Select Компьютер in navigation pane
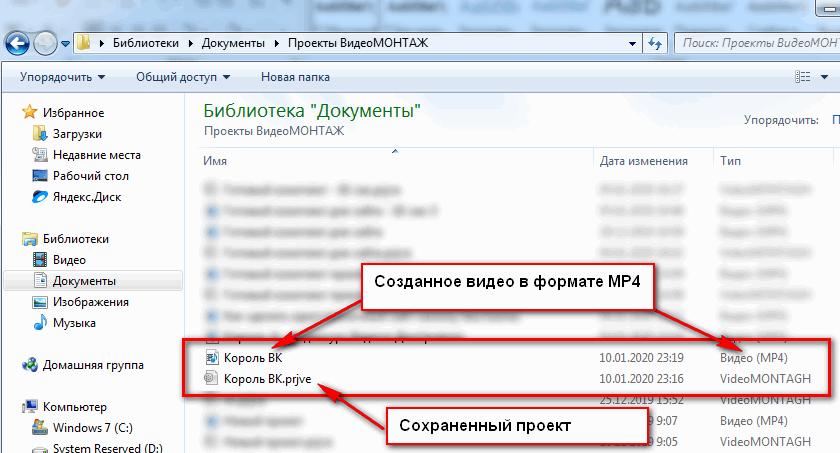Image resolution: width=840 pixels, height=453 pixels. point(74,407)
